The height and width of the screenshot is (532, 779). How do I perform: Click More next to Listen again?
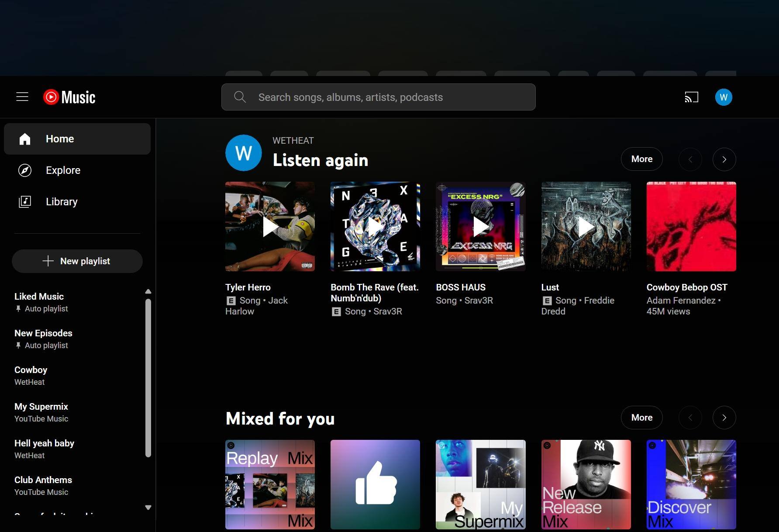coord(641,159)
